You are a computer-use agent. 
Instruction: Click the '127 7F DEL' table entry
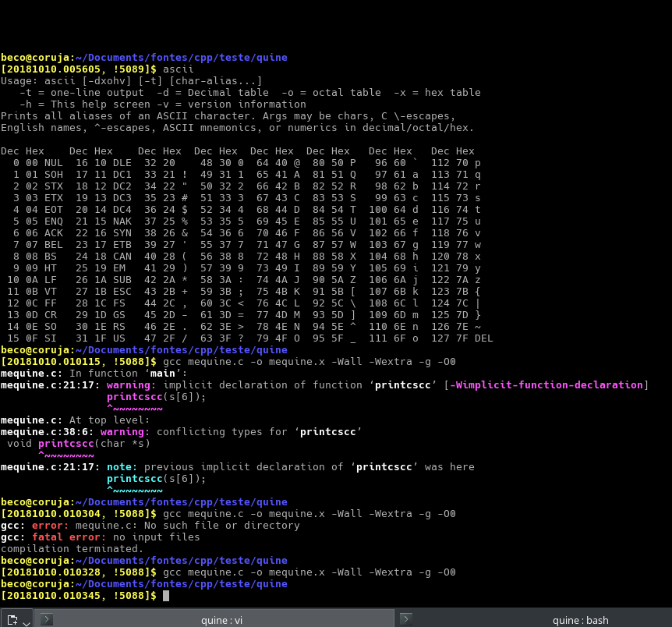tap(462, 338)
